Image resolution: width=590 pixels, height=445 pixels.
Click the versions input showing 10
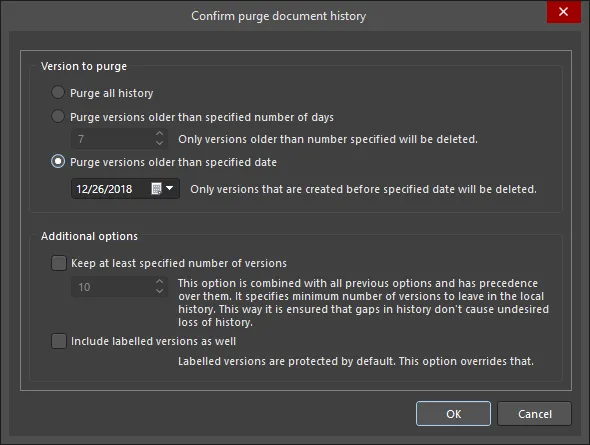pyautogui.click(x=119, y=287)
